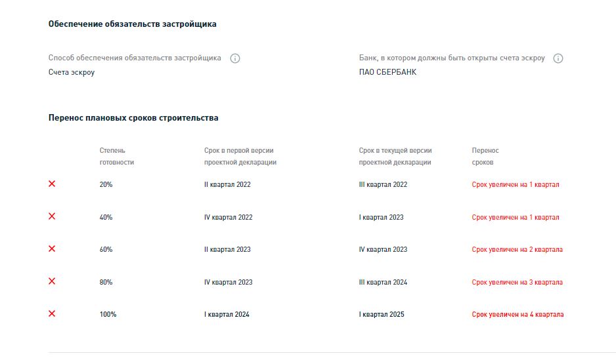Screen dimensions: 616x364
Task: Click 'II квартал 2022' first version cell
Action: (x=227, y=184)
